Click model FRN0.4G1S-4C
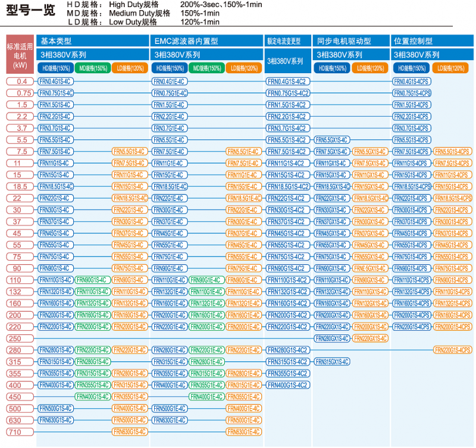Screen dimensions: 476x448 click(55, 82)
